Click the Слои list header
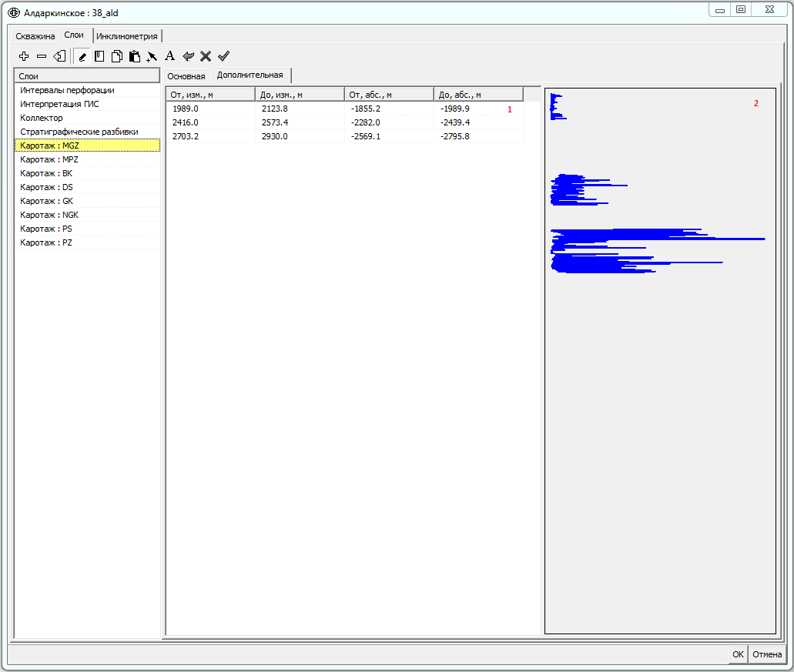Image resolution: width=794 pixels, height=672 pixels. 86,76
